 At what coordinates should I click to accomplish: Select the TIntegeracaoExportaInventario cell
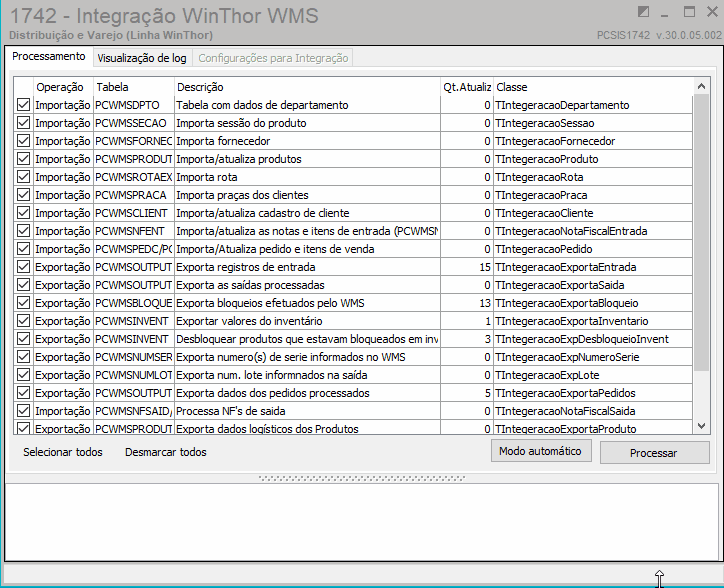tap(593, 321)
